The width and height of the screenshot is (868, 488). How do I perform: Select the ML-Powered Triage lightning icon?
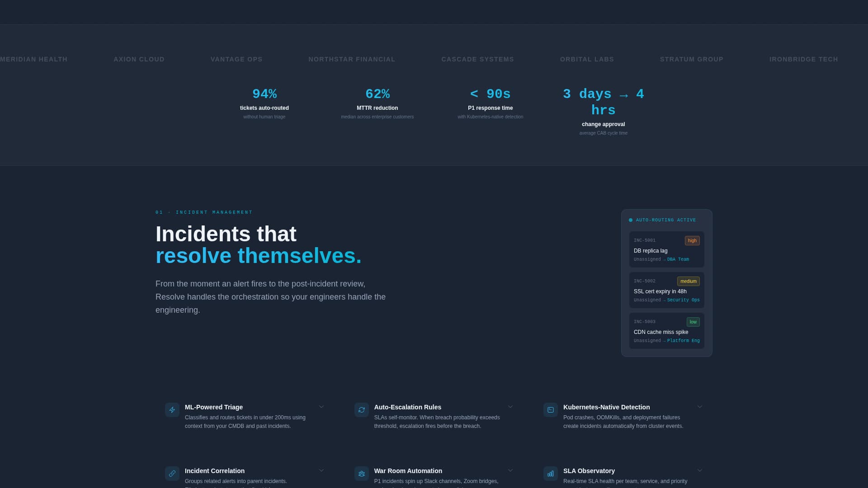point(172,410)
